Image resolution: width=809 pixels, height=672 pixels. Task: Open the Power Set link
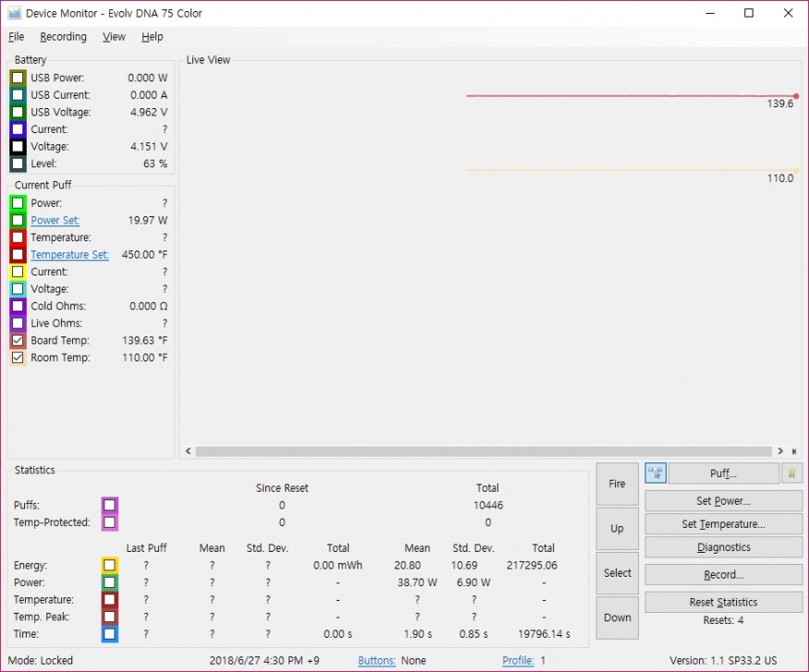[x=55, y=220]
